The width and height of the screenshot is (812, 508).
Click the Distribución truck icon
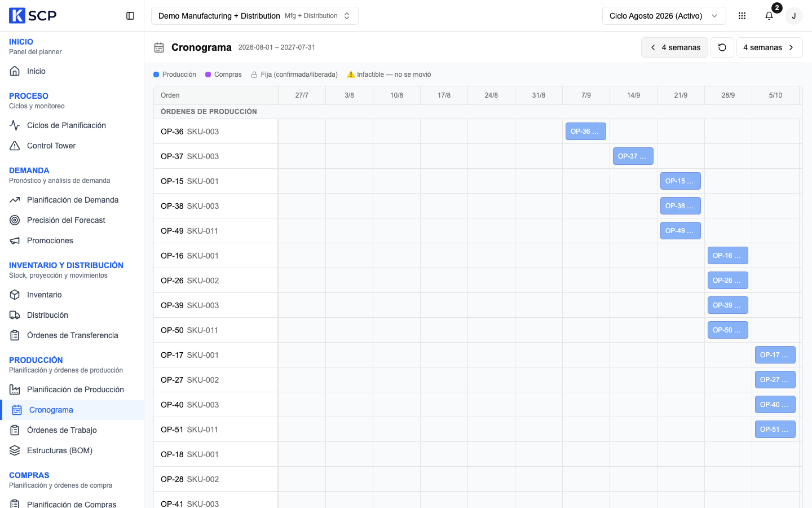coord(15,315)
